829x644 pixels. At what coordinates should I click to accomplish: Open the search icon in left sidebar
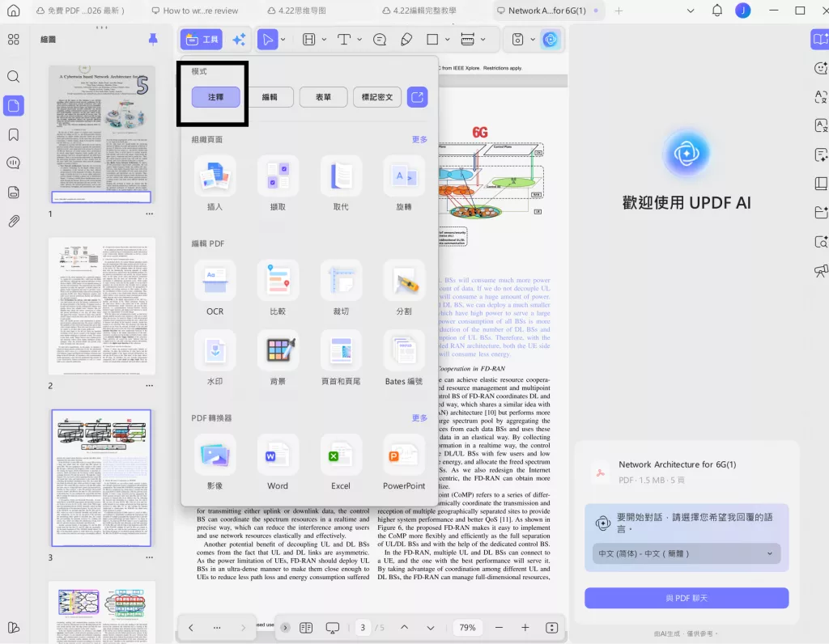pos(14,77)
